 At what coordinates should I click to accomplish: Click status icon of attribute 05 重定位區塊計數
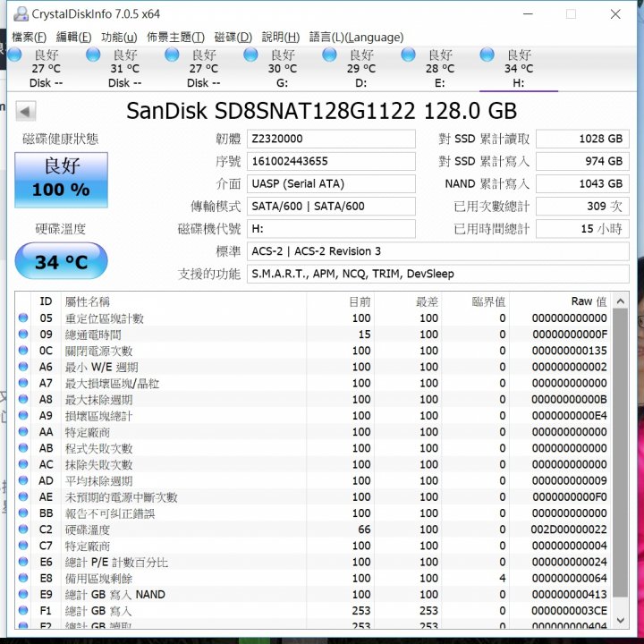[23, 318]
